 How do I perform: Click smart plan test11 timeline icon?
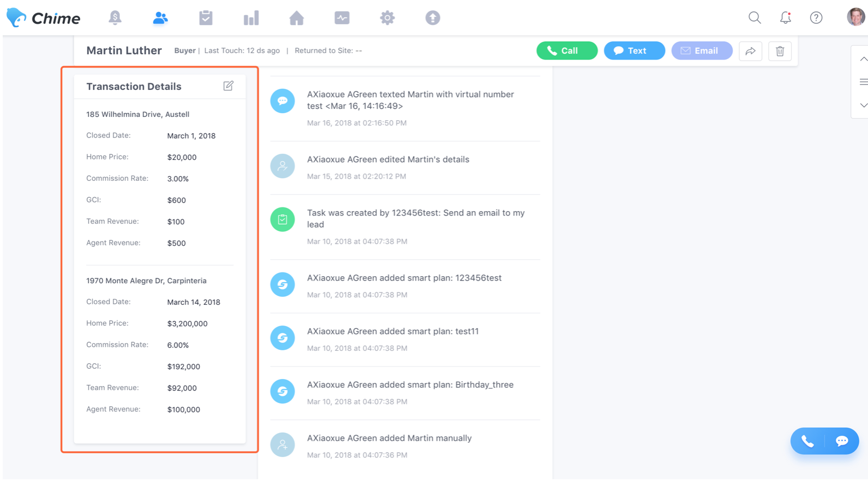(x=282, y=338)
